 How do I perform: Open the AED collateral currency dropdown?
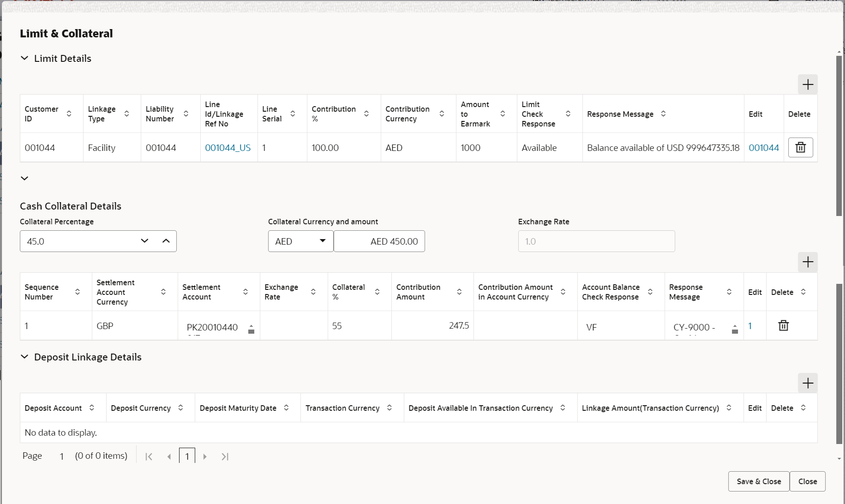(300, 241)
